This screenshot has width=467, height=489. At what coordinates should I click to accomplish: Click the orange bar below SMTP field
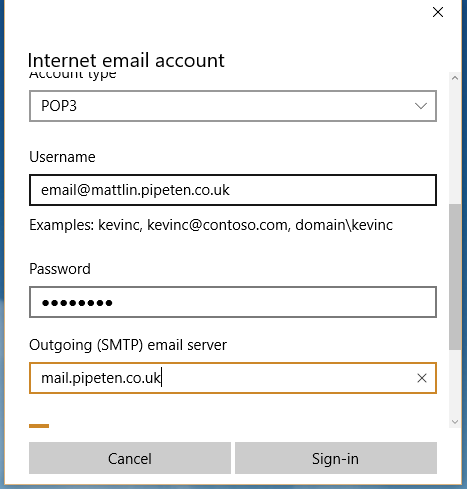(x=39, y=426)
